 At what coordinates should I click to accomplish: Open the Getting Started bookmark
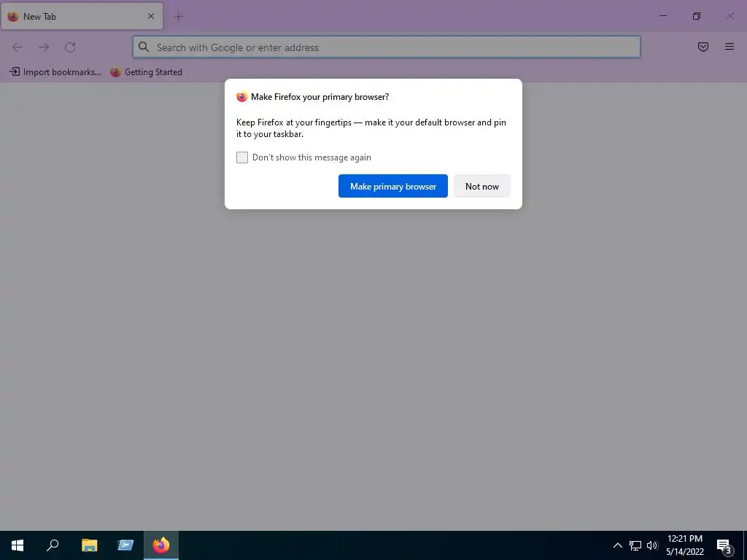pos(146,72)
